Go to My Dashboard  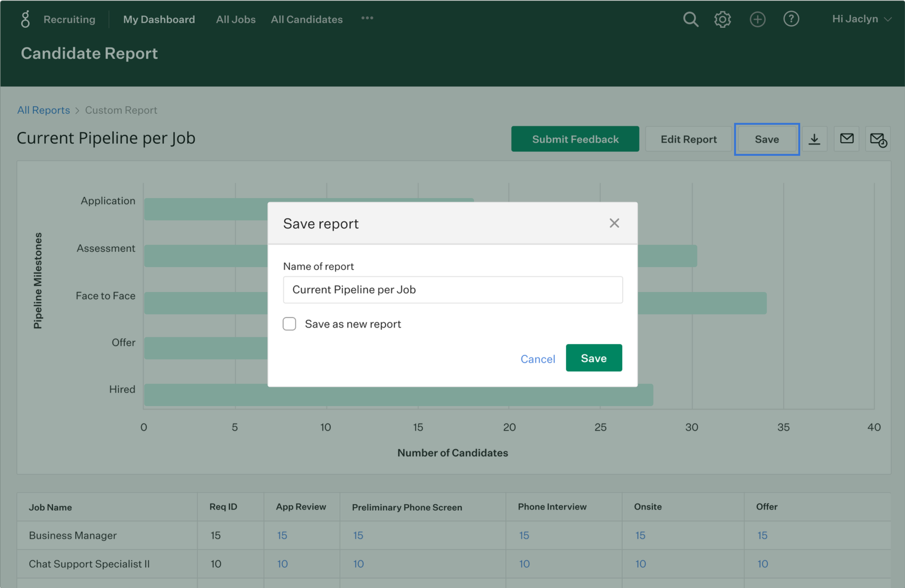159,20
